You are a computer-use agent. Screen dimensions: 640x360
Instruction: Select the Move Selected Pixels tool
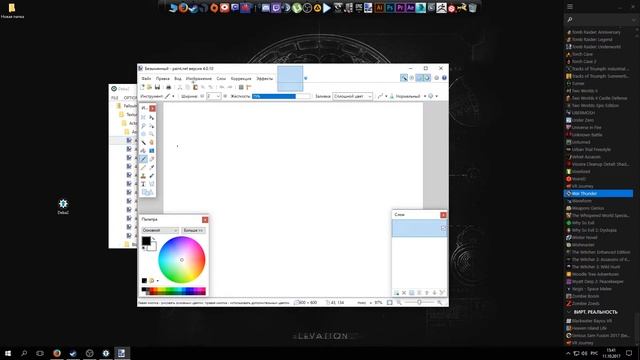click(151, 117)
